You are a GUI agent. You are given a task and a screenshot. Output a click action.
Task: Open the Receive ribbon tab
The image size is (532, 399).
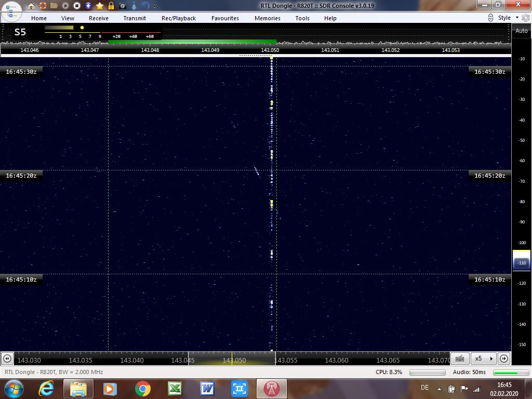click(99, 18)
